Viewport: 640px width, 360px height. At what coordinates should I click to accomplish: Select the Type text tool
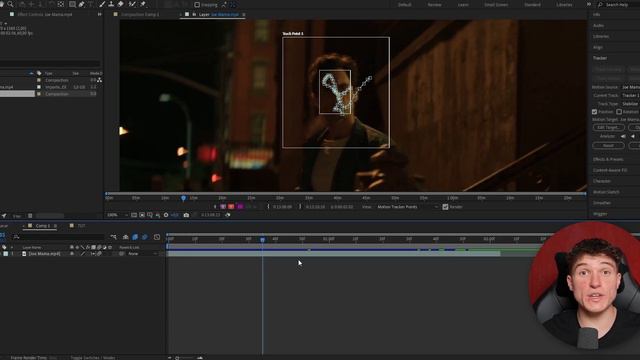coord(91,4)
